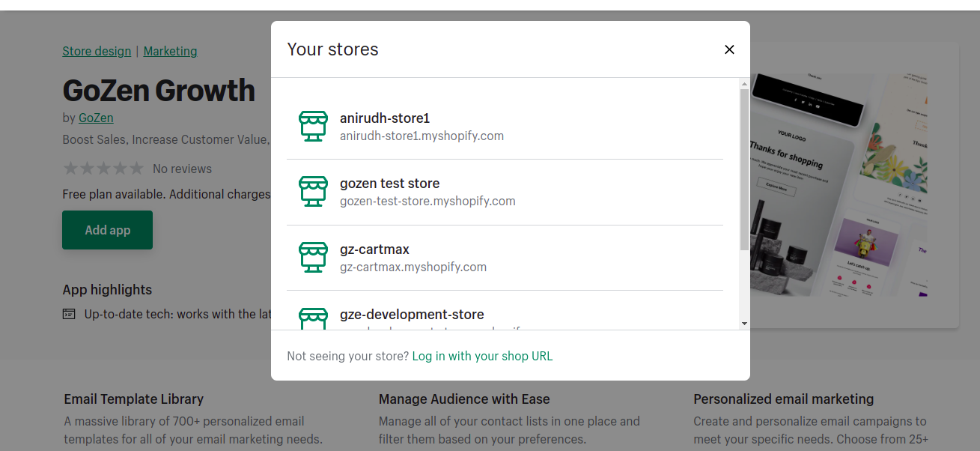The width and height of the screenshot is (980, 451).
Task: Click the stores list scrollbar thumb
Action: pyautogui.click(x=744, y=169)
